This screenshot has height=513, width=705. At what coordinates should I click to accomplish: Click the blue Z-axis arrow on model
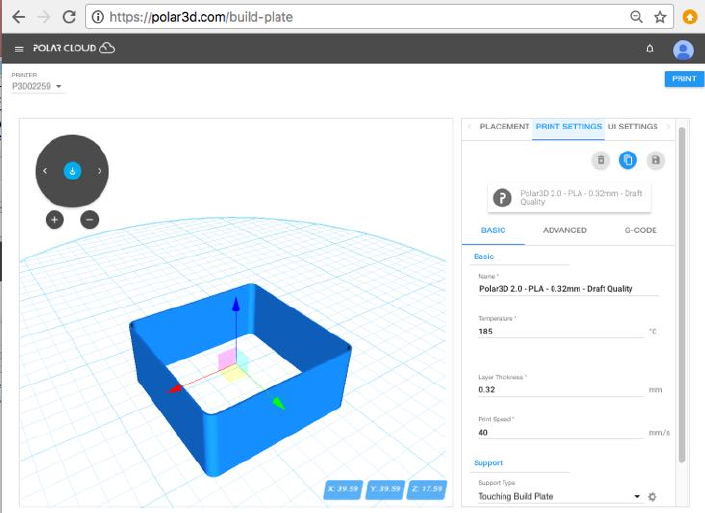click(236, 304)
